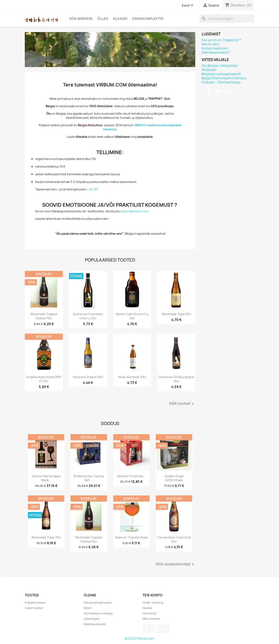Open the ÕLLED menu
Screen dimensions: 279x644
coord(103,19)
